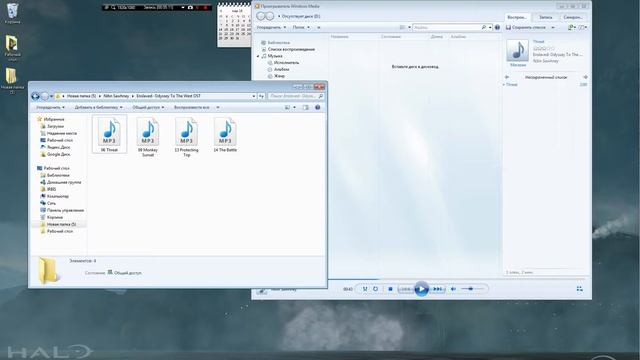Open Control Panel in Explorer sidebar
The image size is (640, 360).
pyautogui.click(x=62, y=210)
